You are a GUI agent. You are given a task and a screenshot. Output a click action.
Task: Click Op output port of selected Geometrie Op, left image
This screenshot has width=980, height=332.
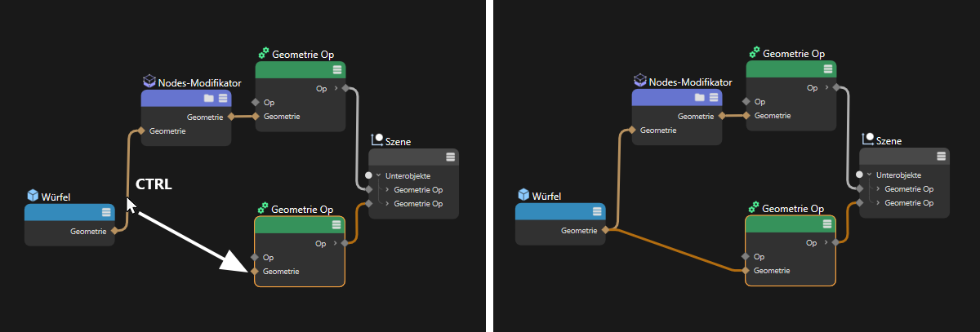point(345,243)
